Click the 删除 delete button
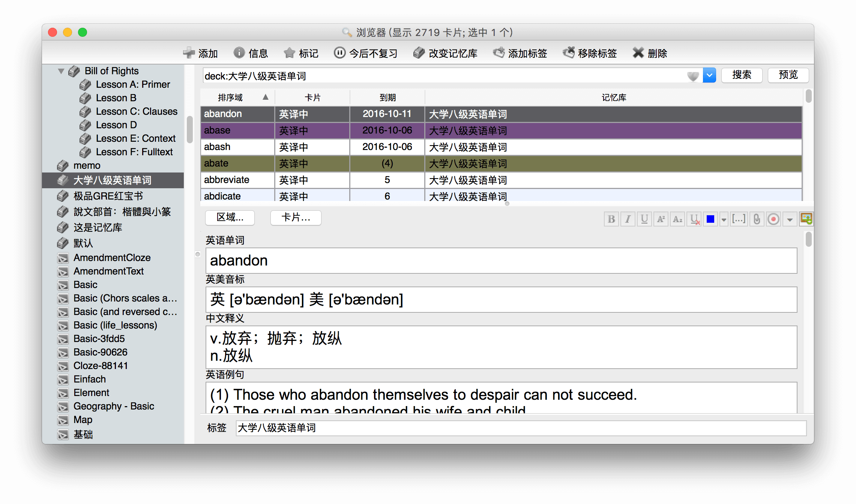Viewport: 856px width, 504px height. pyautogui.click(x=650, y=53)
